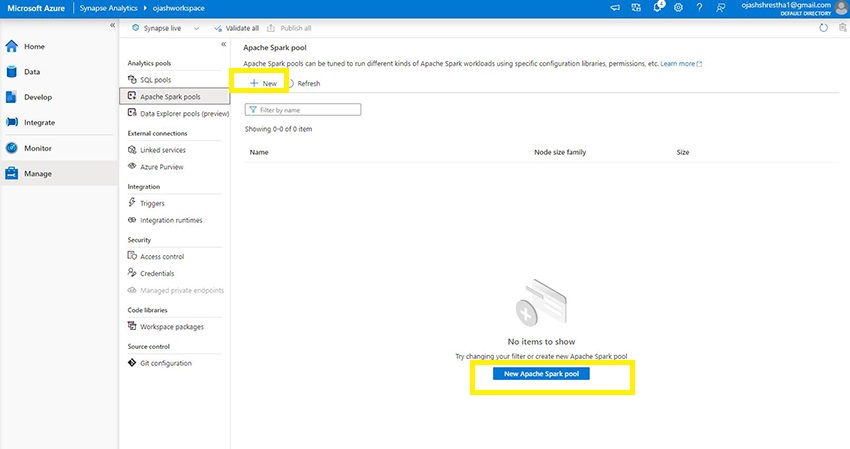The image size is (850, 449).
Task: Click Validate all in the toolbar
Action: tap(236, 28)
